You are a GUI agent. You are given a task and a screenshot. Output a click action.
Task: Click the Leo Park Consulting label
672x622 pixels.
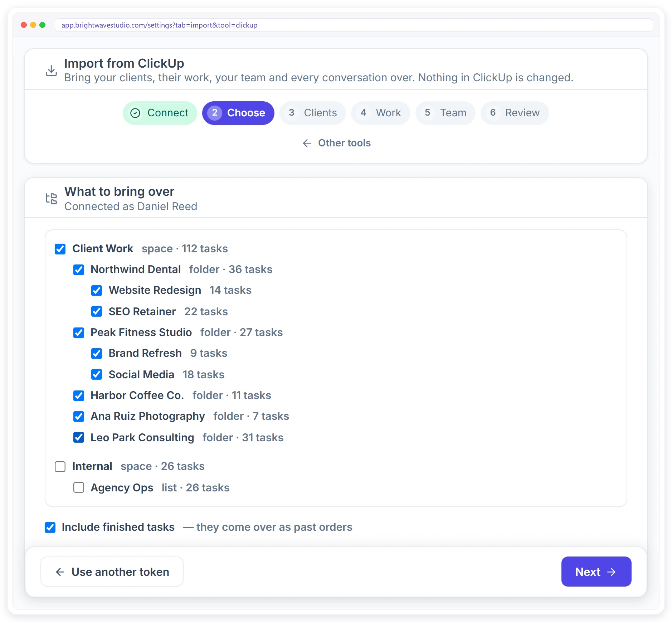click(x=142, y=438)
